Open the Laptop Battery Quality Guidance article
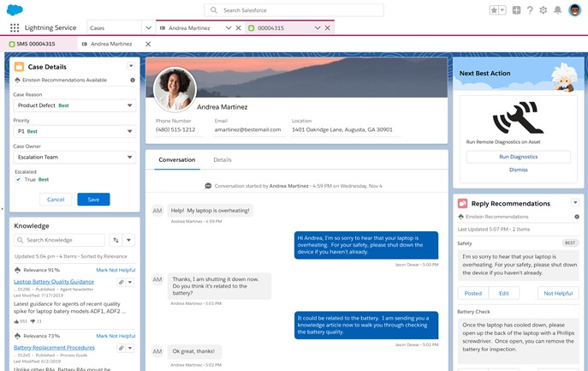 (x=54, y=282)
